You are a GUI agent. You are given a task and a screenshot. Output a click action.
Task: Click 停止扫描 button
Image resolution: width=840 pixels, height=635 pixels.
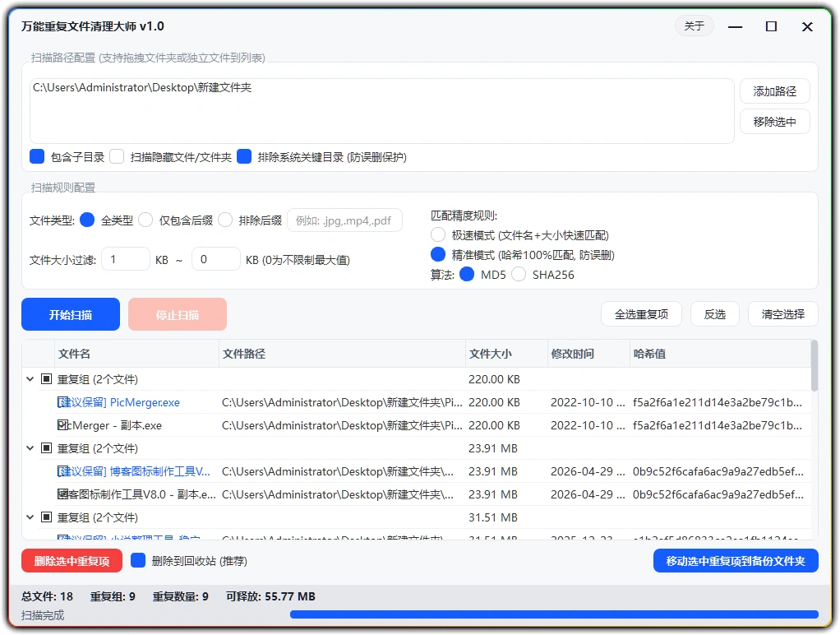pos(178,314)
